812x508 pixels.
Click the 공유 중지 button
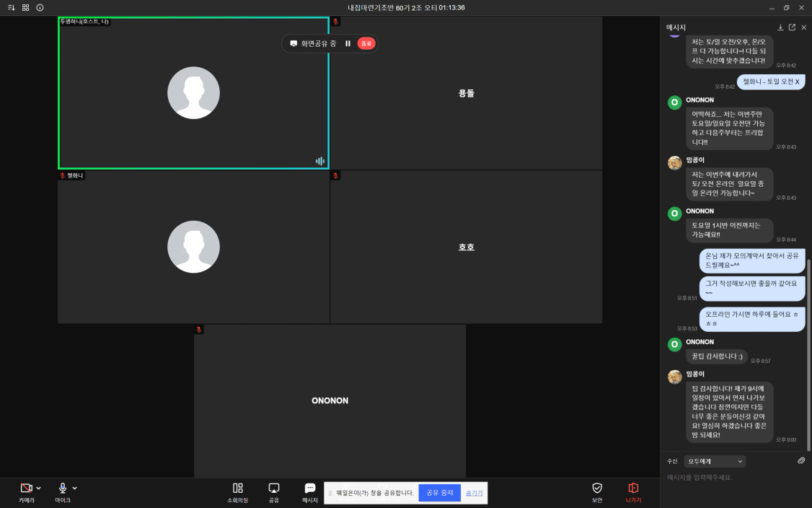coord(439,493)
